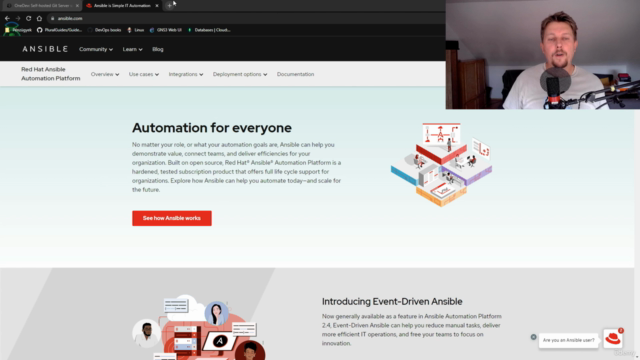The image size is (640, 360).
Task: Expand the Use cases dropdown
Action: click(x=144, y=74)
